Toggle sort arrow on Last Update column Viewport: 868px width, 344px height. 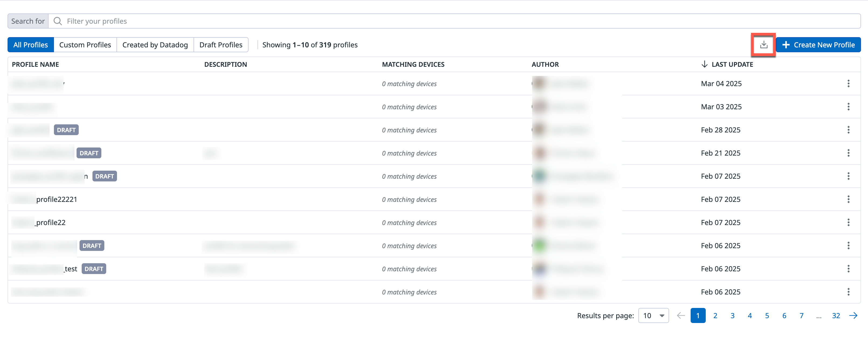pyautogui.click(x=704, y=64)
